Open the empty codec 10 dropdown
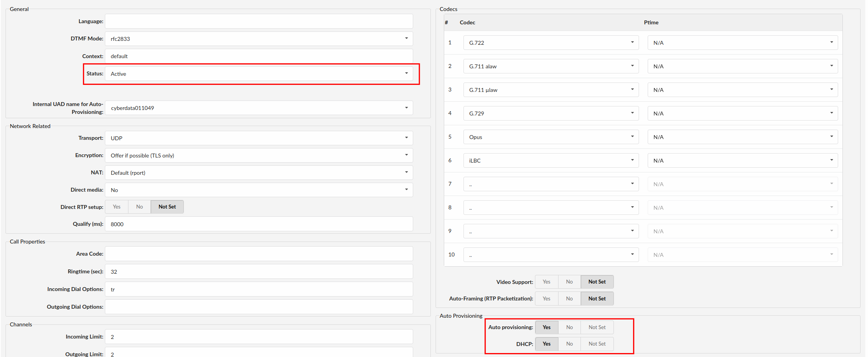The image size is (868, 357). (x=551, y=255)
